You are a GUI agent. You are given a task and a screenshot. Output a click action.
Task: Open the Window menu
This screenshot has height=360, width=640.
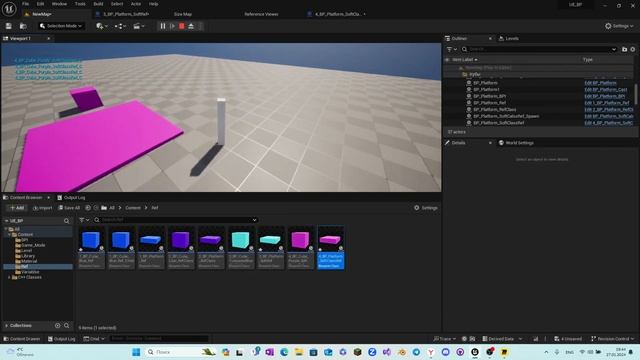[x=59, y=4]
